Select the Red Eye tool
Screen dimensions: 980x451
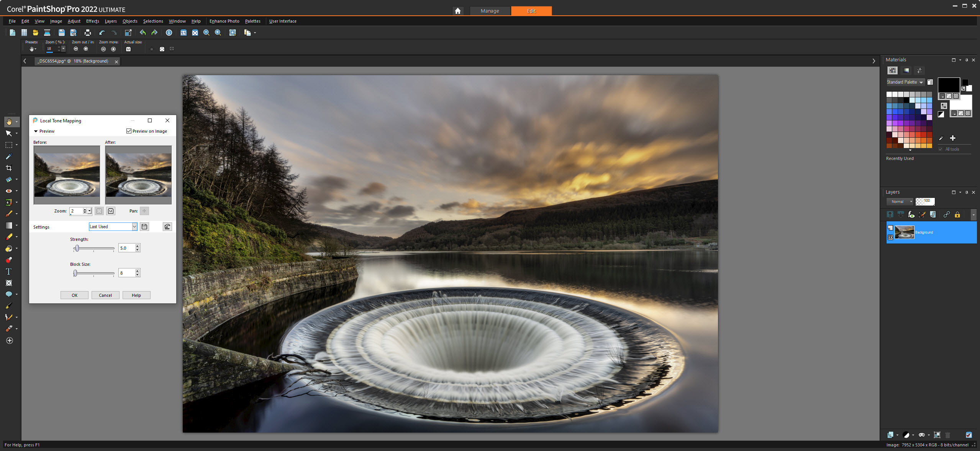(8, 191)
